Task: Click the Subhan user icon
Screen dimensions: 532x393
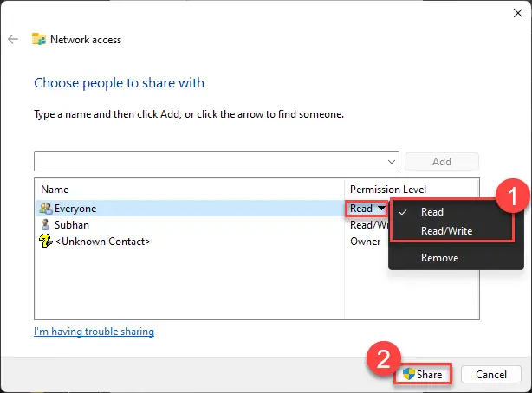Action: click(x=45, y=225)
